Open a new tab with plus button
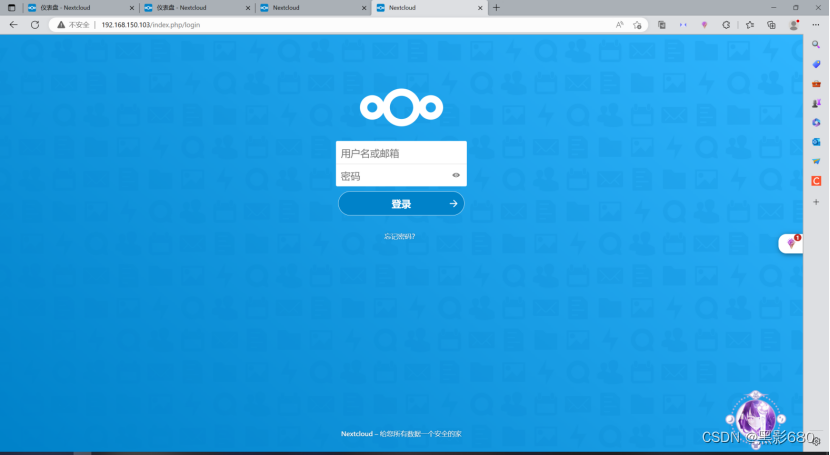Viewport: 830px width, 455px height. [497, 8]
